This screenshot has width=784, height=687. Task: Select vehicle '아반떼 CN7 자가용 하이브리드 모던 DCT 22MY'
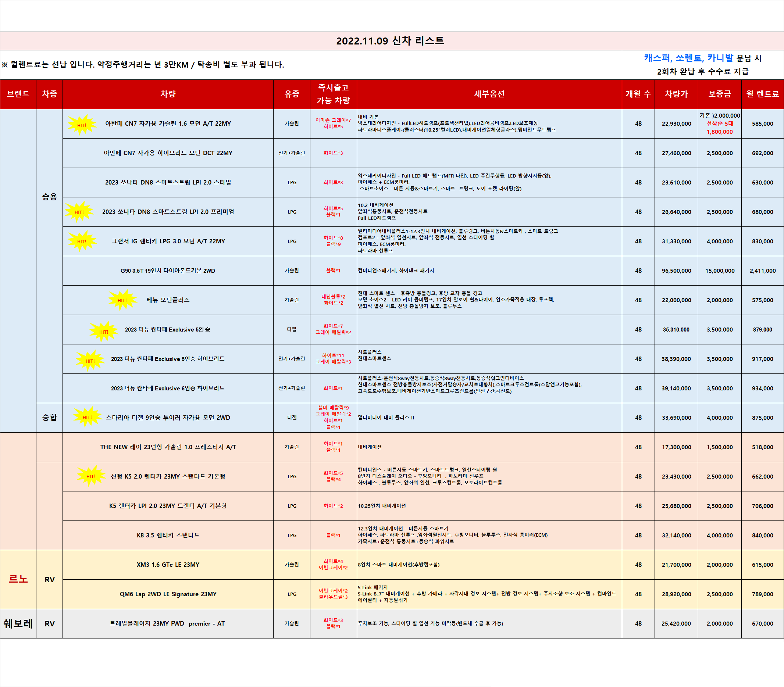[168, 153]
